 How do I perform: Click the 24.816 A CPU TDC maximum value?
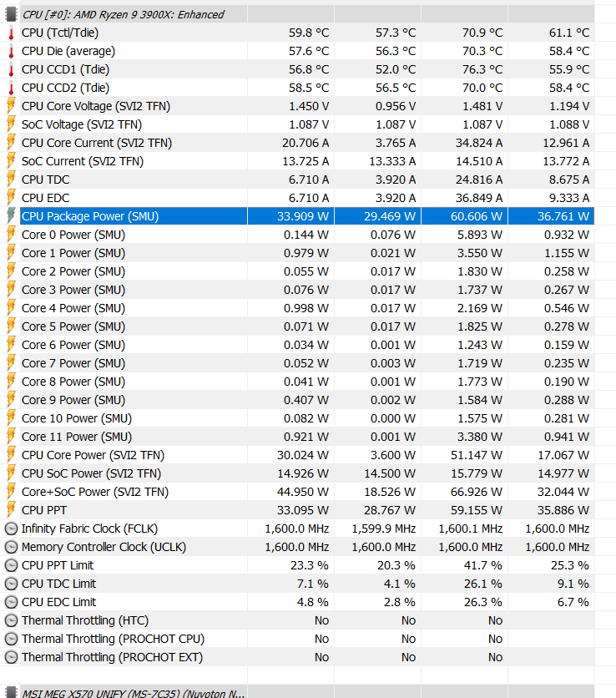tap(479, 180)
